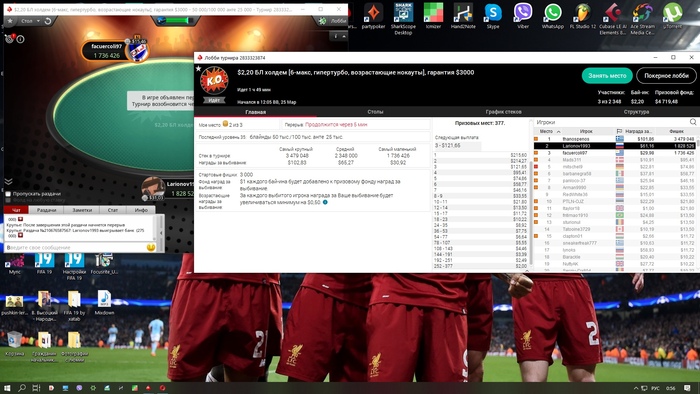Open the Стат tab
This screenshot has width=700, height=394.
point(113,210)
